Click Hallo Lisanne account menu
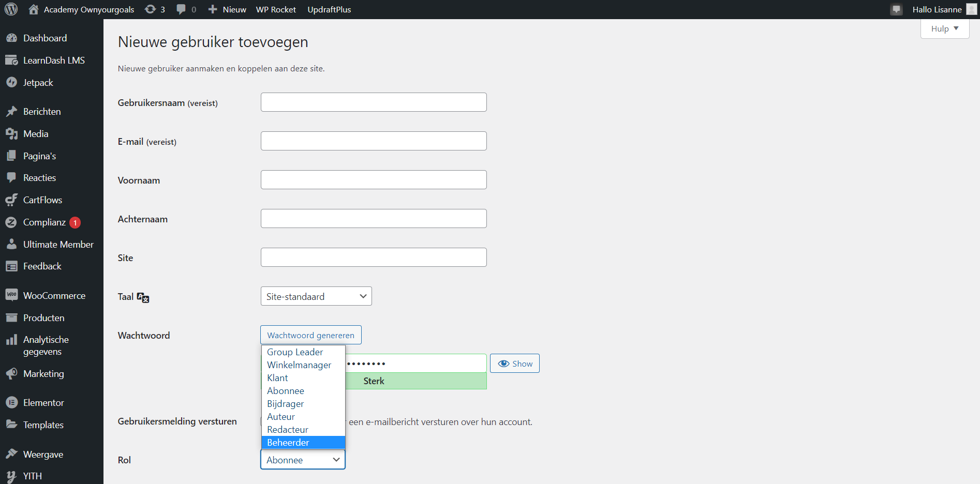The width and height of the screenshot is (980, 484). [937, 9]
